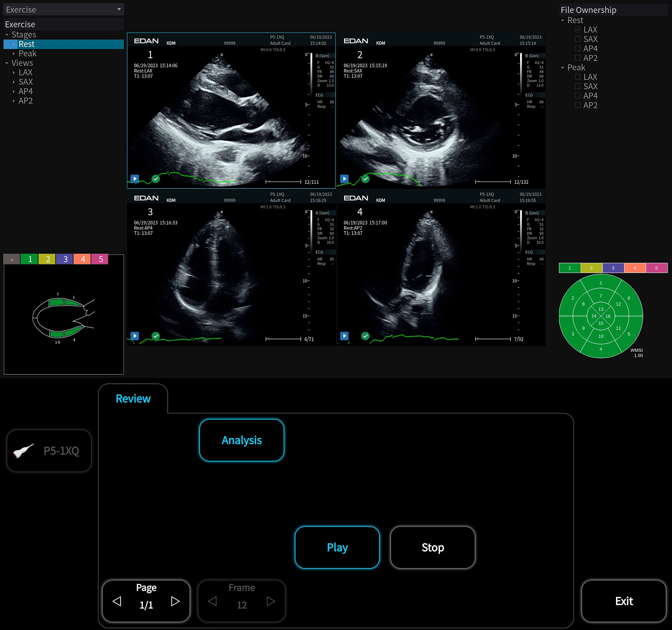
Task: Collapse the Stages tree node
Action: pos(7,35)
